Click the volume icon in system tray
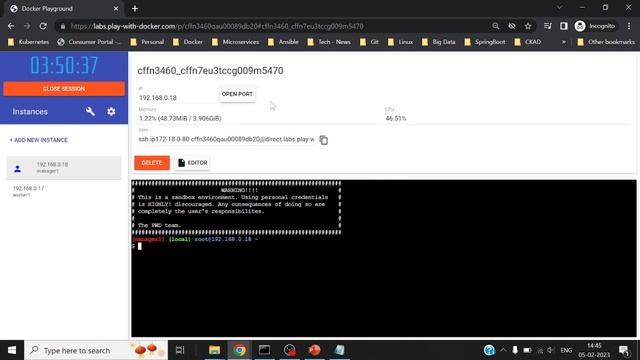640x360 pixels. [x=551, y=350]
